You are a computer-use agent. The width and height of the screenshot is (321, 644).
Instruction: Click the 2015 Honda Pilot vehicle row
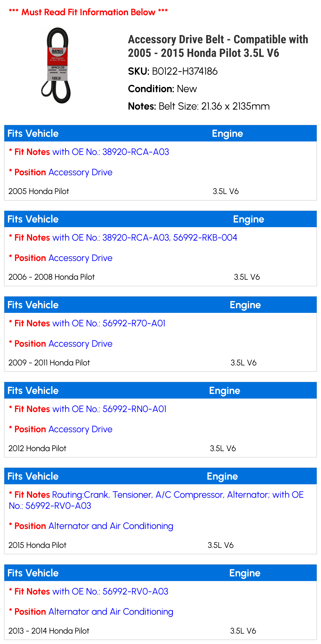tap(160, 545)
